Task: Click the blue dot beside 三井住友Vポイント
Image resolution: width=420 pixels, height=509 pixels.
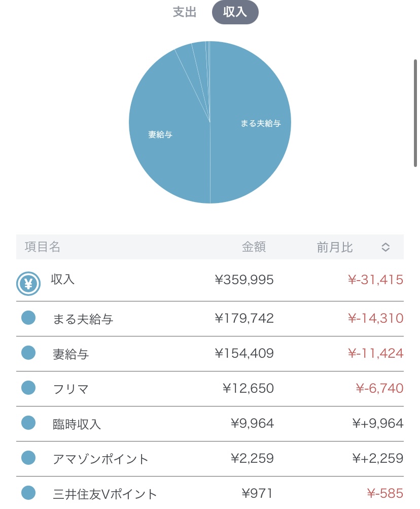Action: [x=28, y=492]
